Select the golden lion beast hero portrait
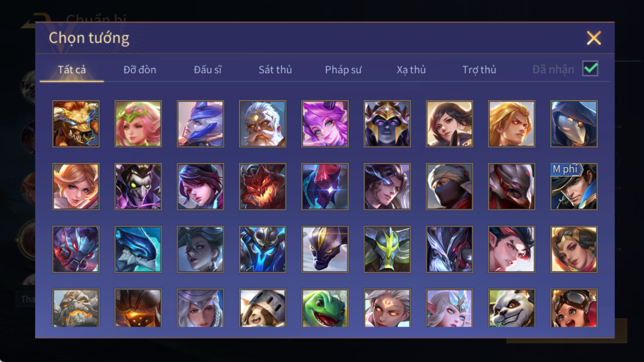This screenshot has width=644, height=362. [76, 124]
